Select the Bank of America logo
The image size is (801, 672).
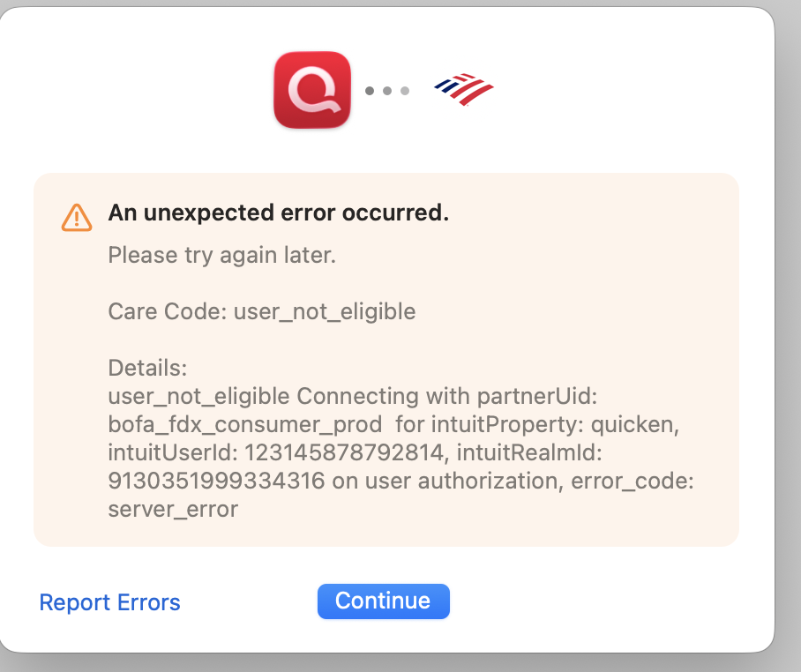pyautogui.click(x=462, y=89)
